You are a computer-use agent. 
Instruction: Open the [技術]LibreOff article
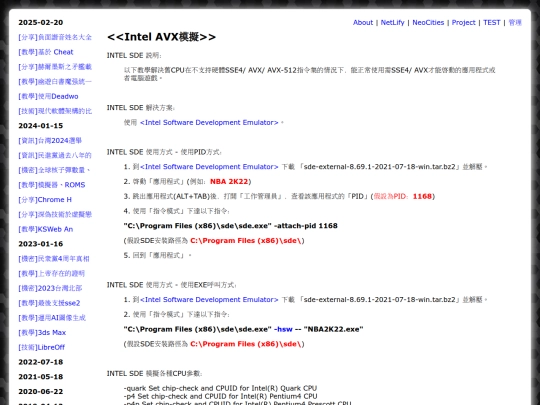pos(41,347)
